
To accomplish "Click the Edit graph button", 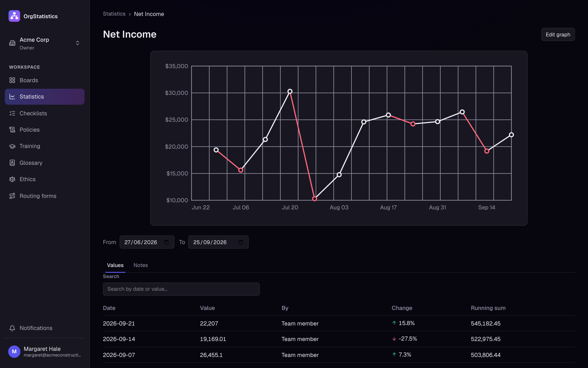I will point(558,34).
